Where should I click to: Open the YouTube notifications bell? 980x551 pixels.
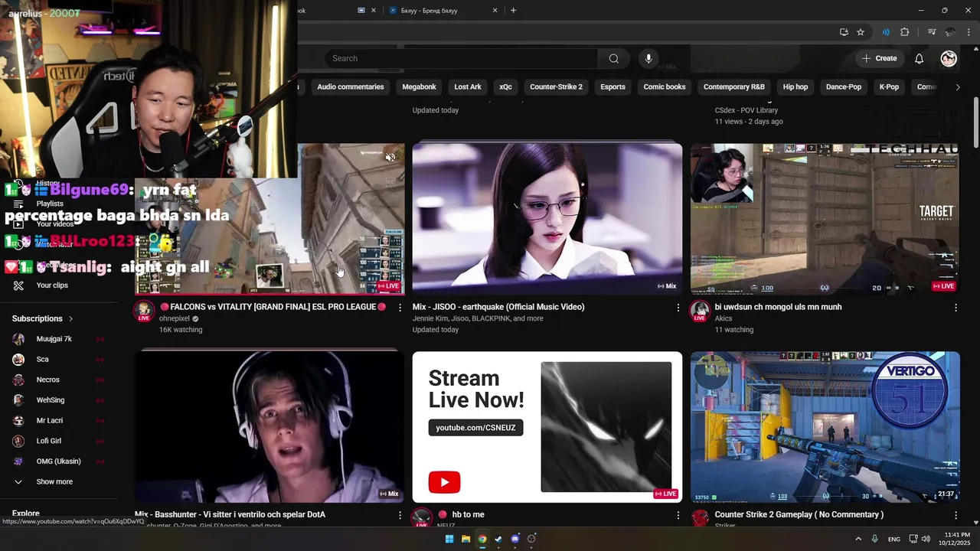[x=919, y=58]
